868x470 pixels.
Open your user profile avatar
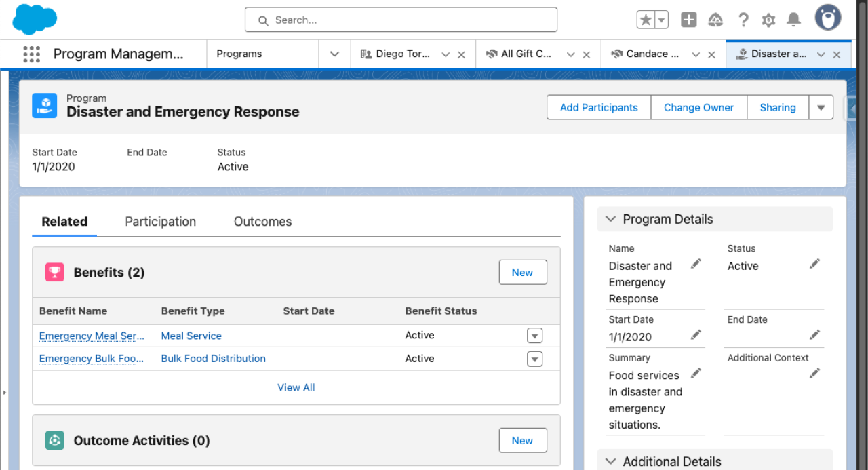(x=827, y=18)
